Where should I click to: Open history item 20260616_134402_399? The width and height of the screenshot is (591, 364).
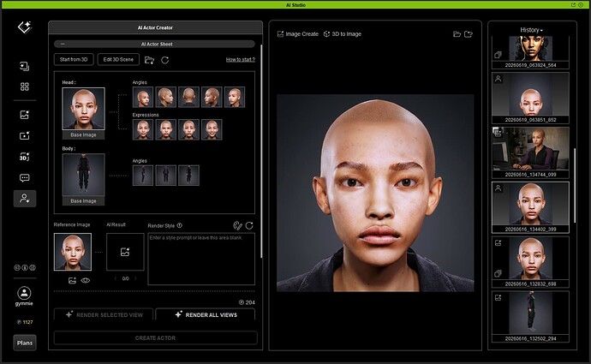click(530, 207)
